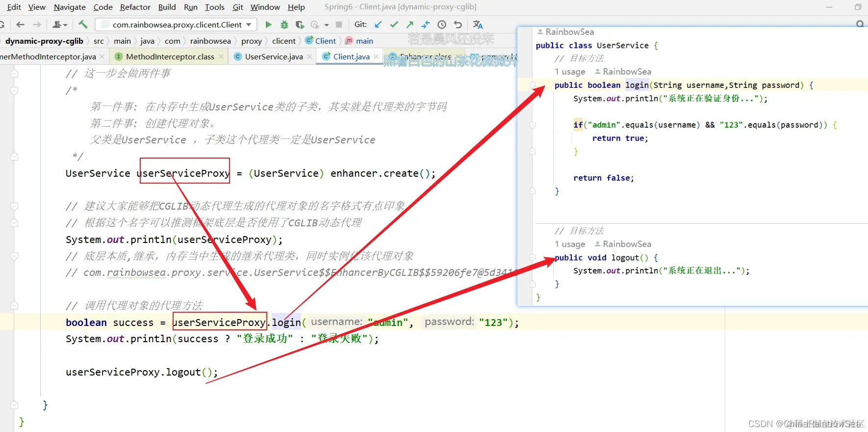Collapse the logout method fold in popup

533,258
